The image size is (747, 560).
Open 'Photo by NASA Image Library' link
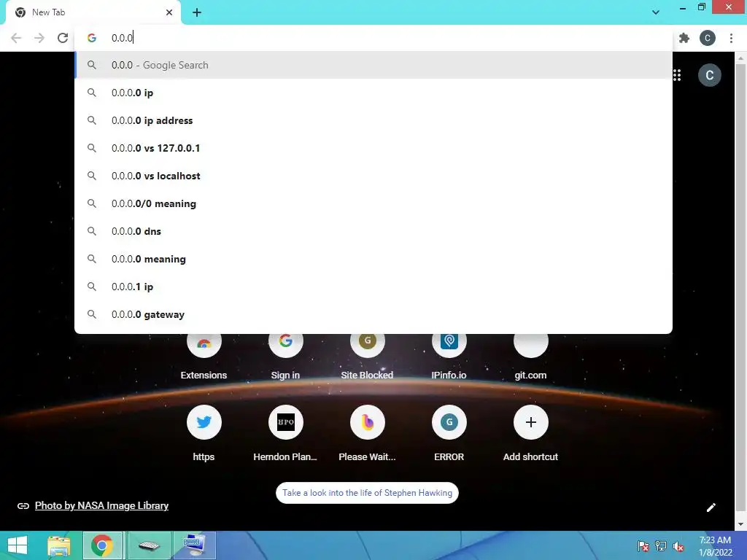point(101,506)
